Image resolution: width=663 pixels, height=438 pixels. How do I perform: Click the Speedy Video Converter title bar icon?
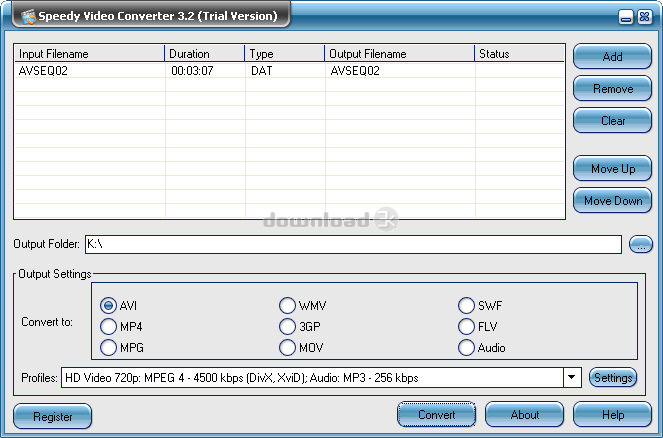15,15
